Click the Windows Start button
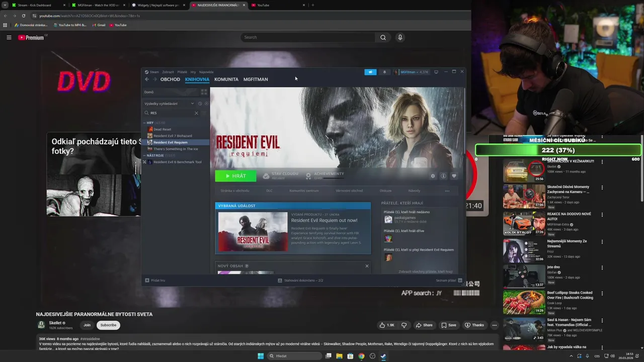The width and height of the screenshot is (644, 362). [261, 356]
